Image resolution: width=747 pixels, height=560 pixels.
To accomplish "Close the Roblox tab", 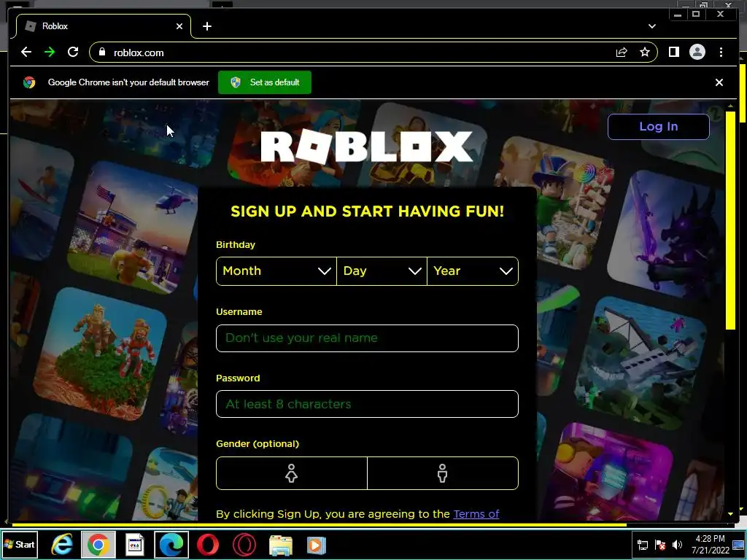I will tap(179, 27).
